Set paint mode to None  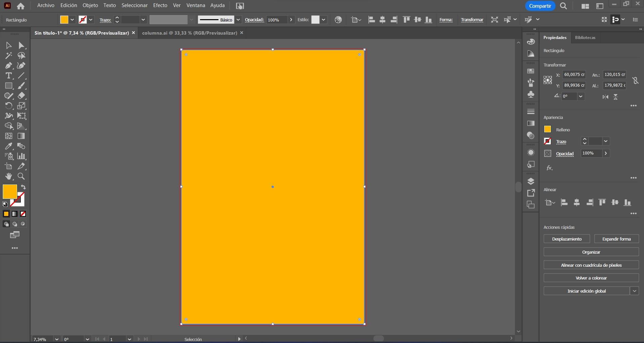coord(23,214)
